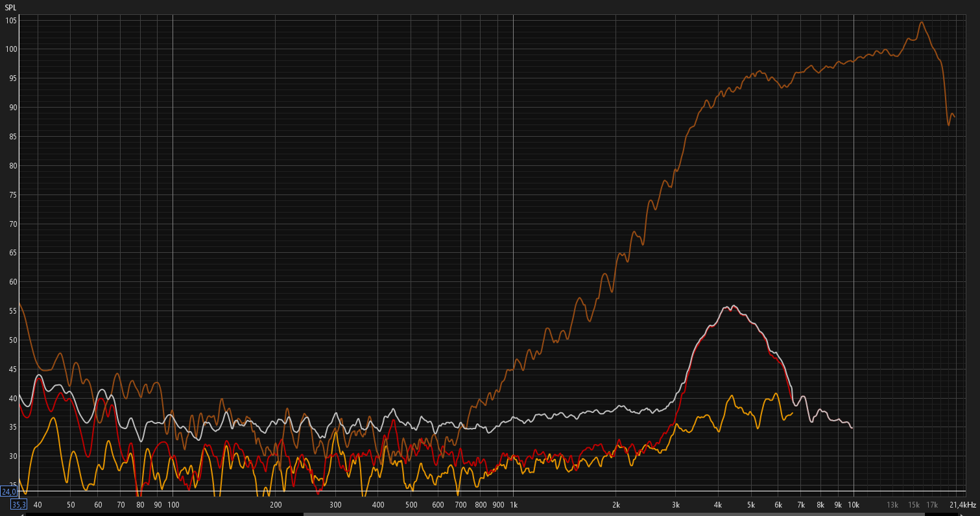Click the 24,0 SPL cursor readout
The height and width of the screenshot is (516, 980).
click(8, 491)
